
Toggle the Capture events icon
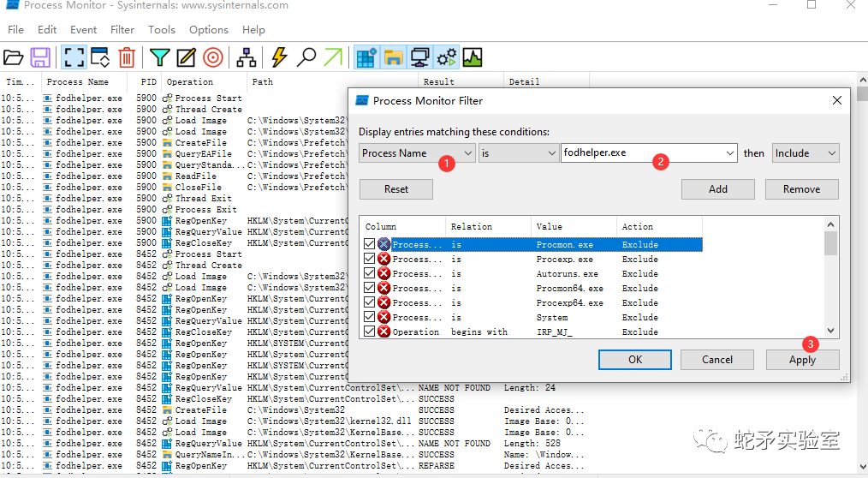point(74,57)
